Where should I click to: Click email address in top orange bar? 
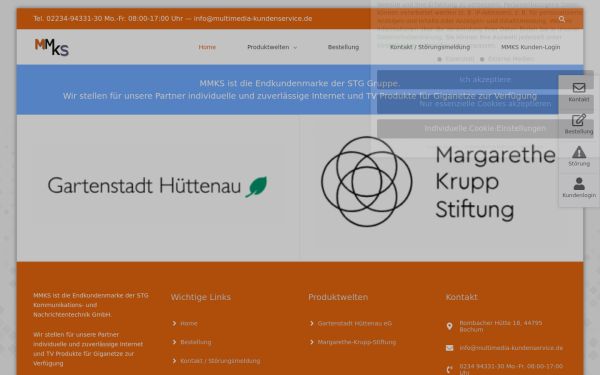tap(253, 19)
